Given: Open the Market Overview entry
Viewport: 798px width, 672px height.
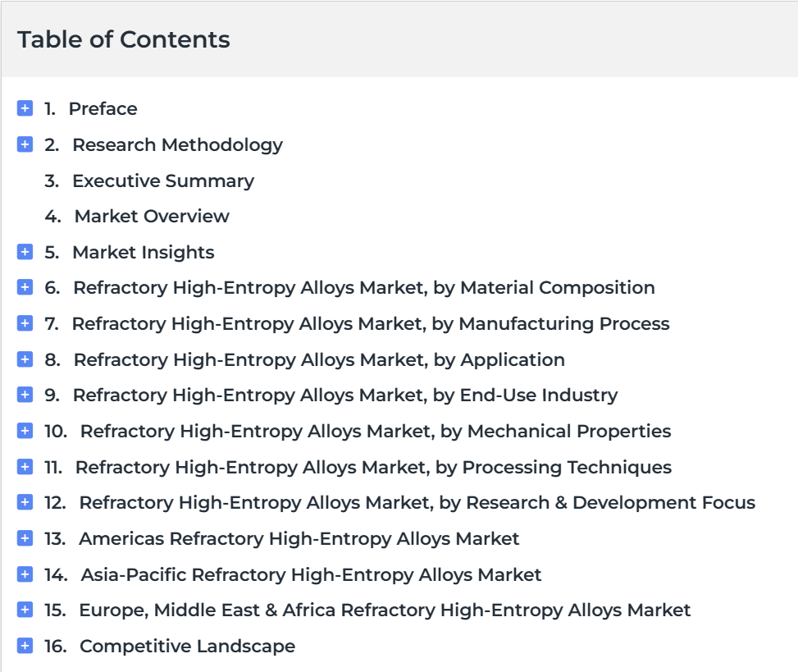Looking at the screenshot, I should [x=152, y=217].
